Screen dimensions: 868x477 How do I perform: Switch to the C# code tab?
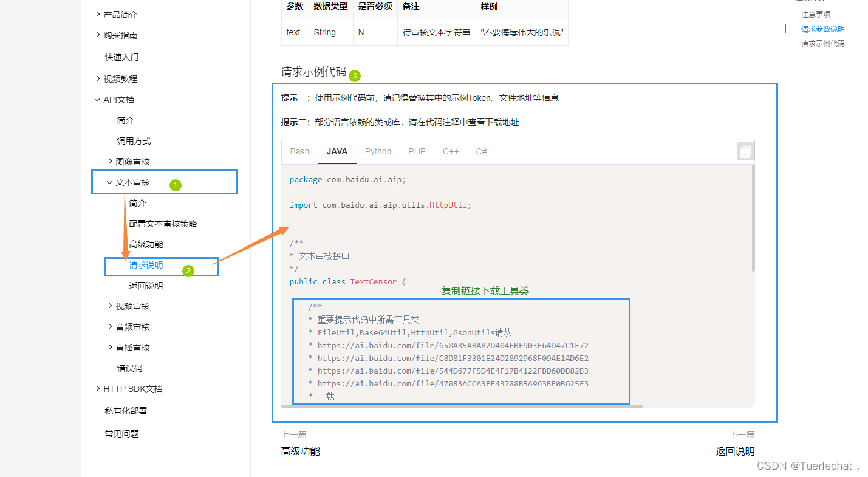point(482,151)
